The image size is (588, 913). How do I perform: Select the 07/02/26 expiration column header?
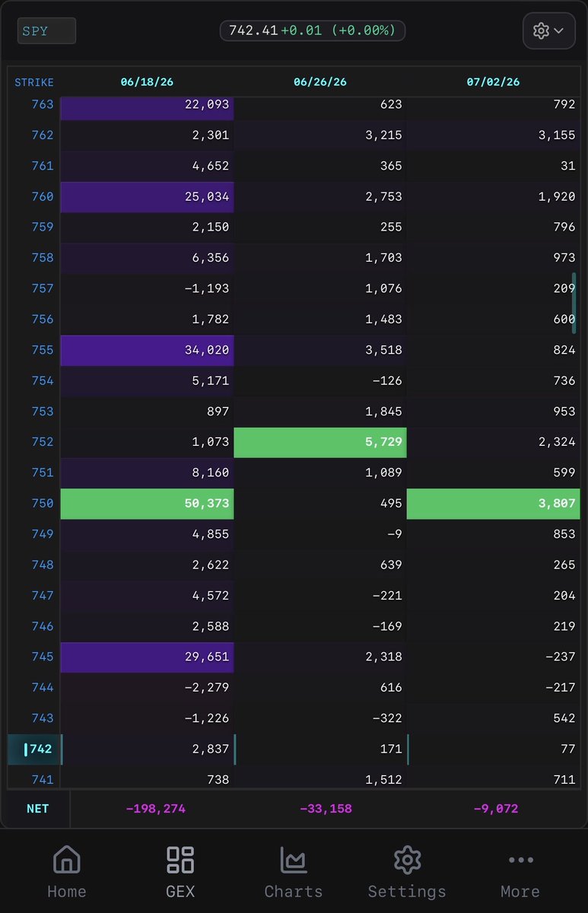coord(493,82)
